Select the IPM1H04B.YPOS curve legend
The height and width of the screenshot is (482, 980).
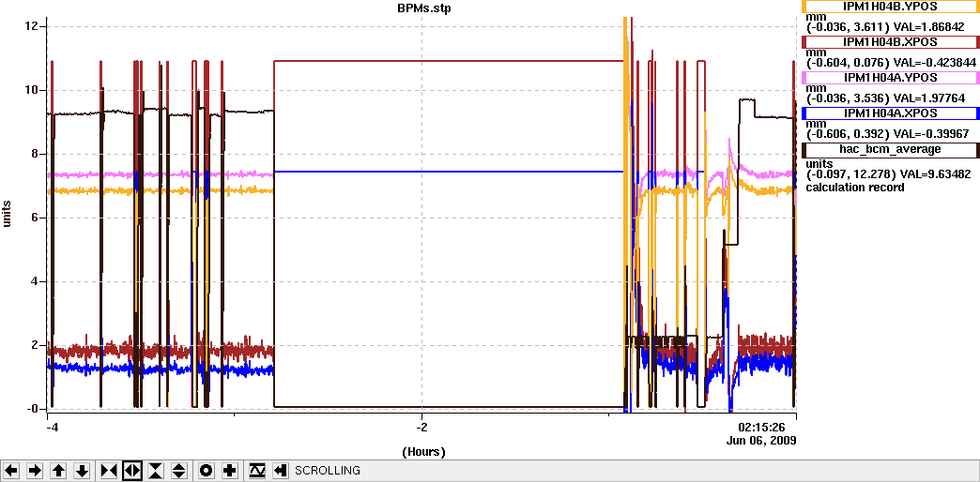click(890, 7)
